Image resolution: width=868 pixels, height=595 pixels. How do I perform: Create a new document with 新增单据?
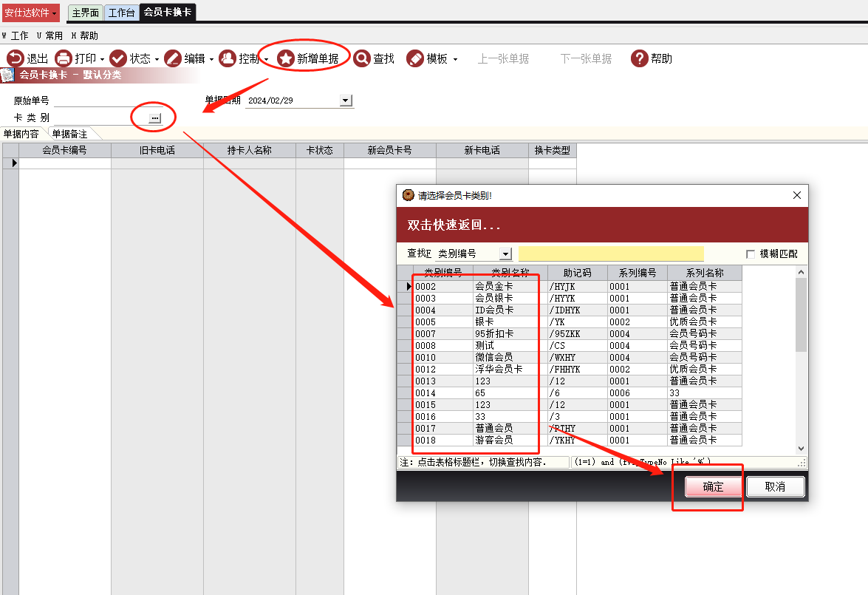pos(308,58)
